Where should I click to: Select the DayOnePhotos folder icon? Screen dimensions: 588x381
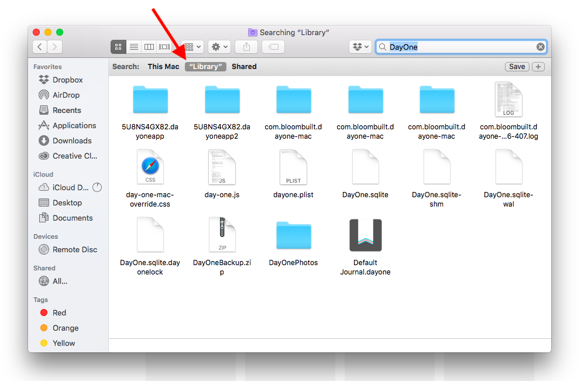tap(294, 235)
